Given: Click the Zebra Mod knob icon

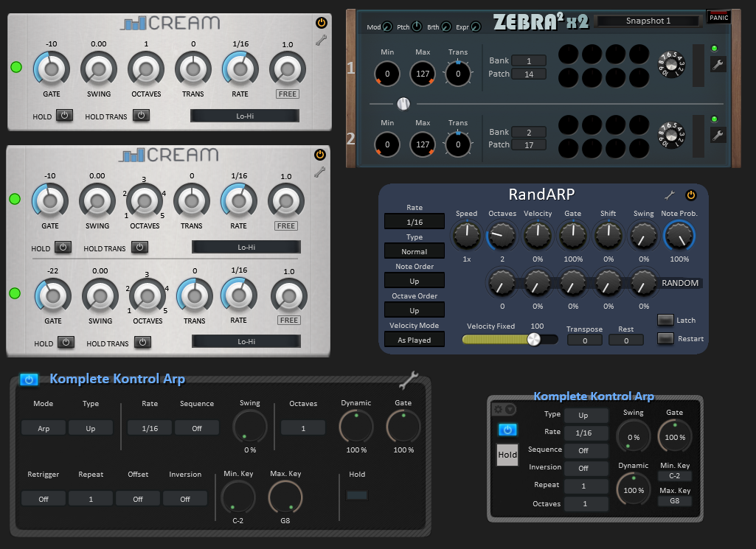Looking at the screenshot, I should click(x=388, y=27).
